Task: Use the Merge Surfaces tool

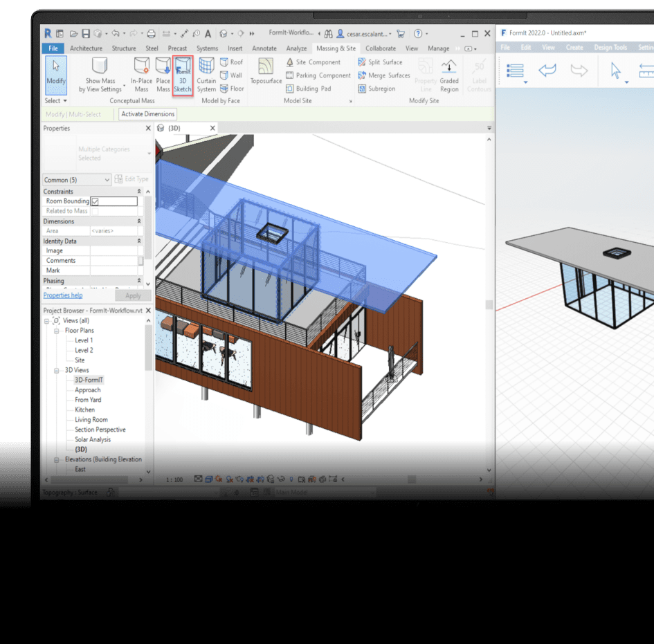Action: (384, 75)
